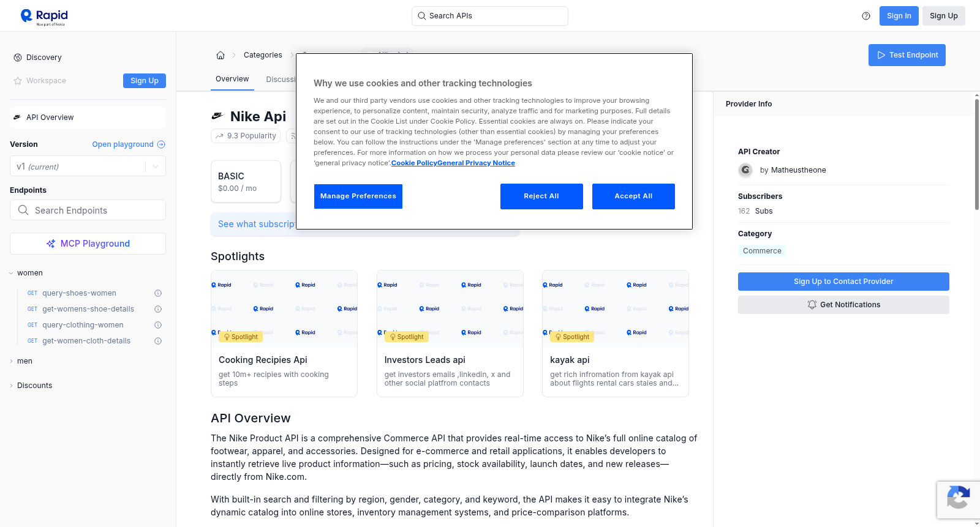Click the Discovery compass icon
The image size is (980, 527).
pyautogui.click(x=18, y=58)
